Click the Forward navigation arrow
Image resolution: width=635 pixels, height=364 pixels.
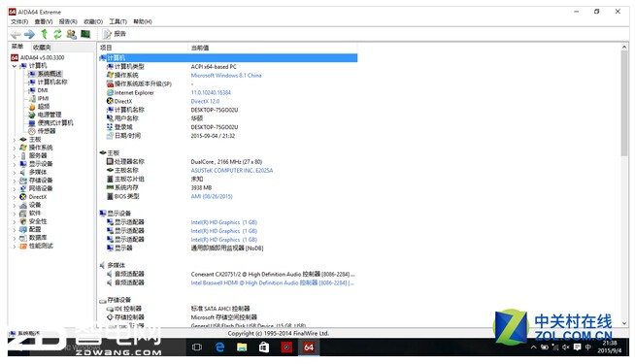point(29,34)
